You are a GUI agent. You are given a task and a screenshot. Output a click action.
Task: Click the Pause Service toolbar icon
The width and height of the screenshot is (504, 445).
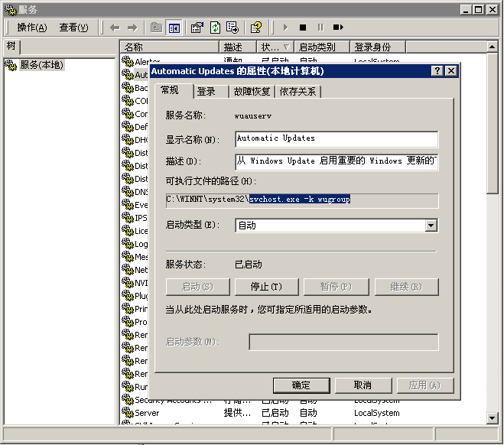320,28
